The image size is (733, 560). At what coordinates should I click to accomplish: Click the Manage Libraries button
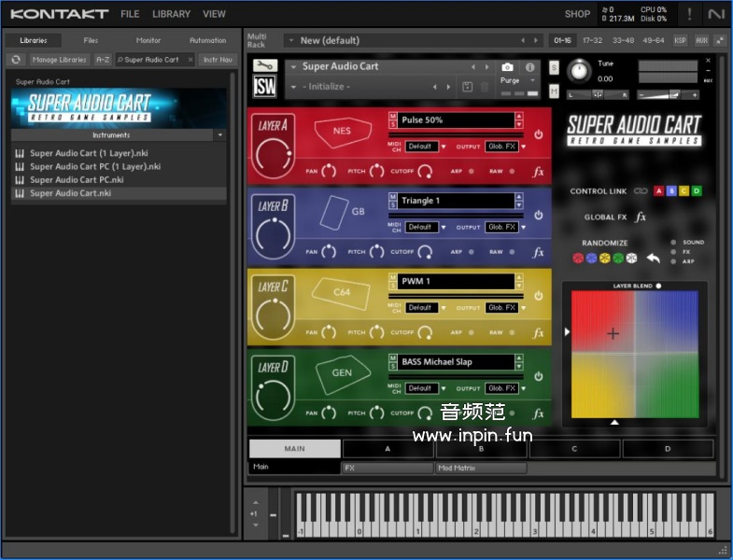coord(59,60)
